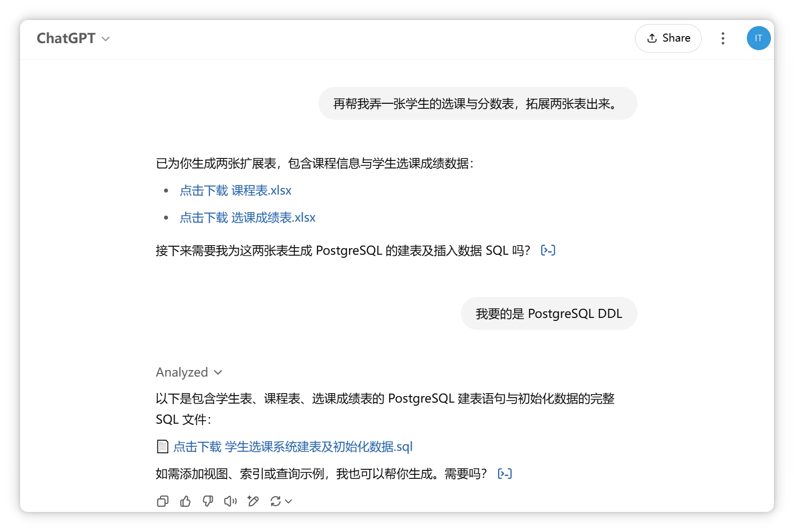The height and width of the screenshot is (532, 794).
Task: View analysis code after 需要吗？
Action: pos(505,474)
